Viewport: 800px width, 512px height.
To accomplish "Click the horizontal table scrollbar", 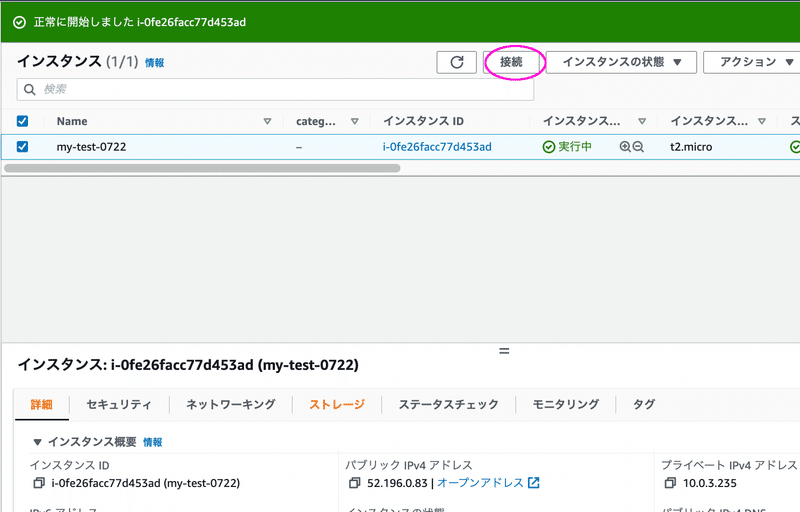I will coord(202,168).
